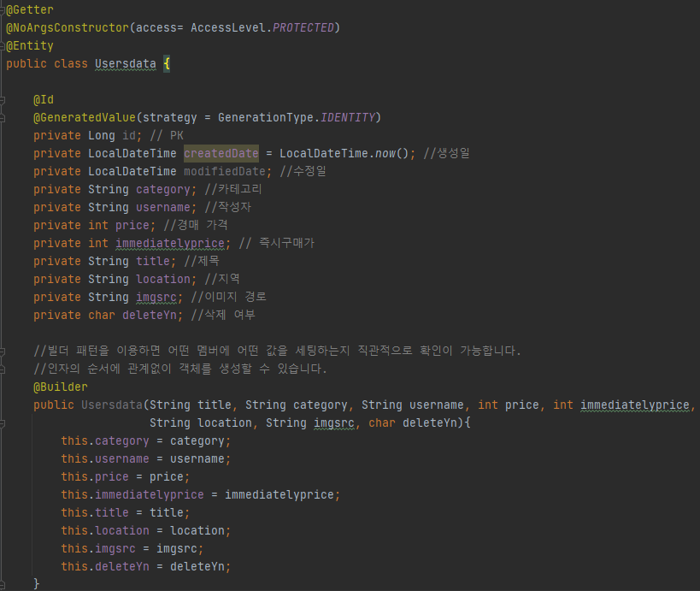
Task: Toggle fold marker next to @GeneratedValue line
Action: tap(3, 118)
